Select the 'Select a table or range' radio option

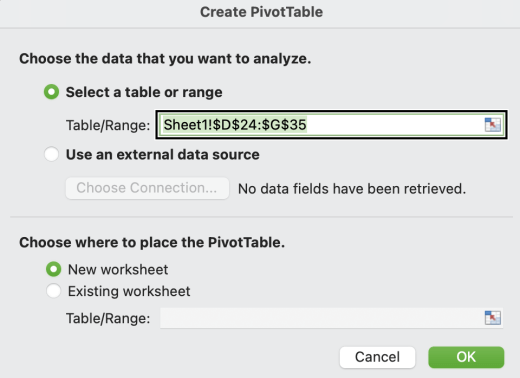[51, 92]
